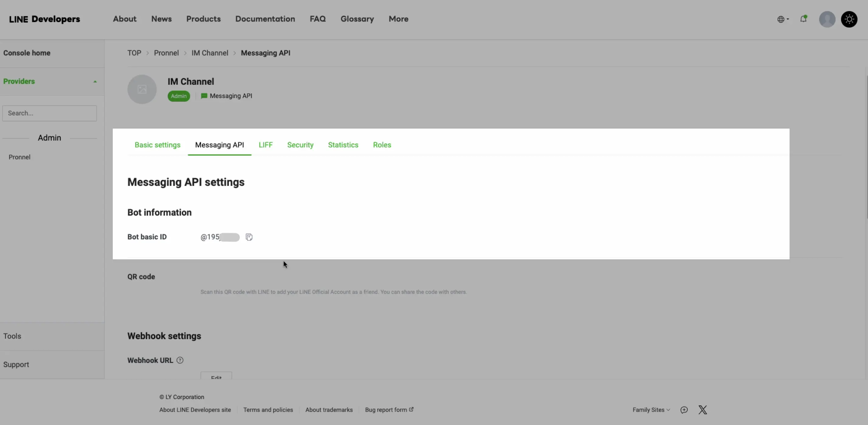The width and height of the screenshot is (868, 425).
Task: Go to the Security tab
Action: click(300, 145)
